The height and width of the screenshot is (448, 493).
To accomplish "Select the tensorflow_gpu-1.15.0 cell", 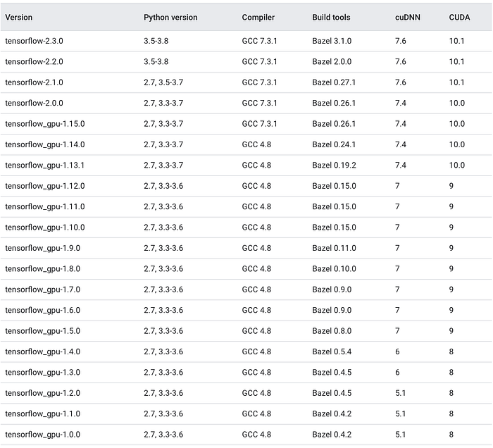I will pyautogui.click(x=45, y=124).
